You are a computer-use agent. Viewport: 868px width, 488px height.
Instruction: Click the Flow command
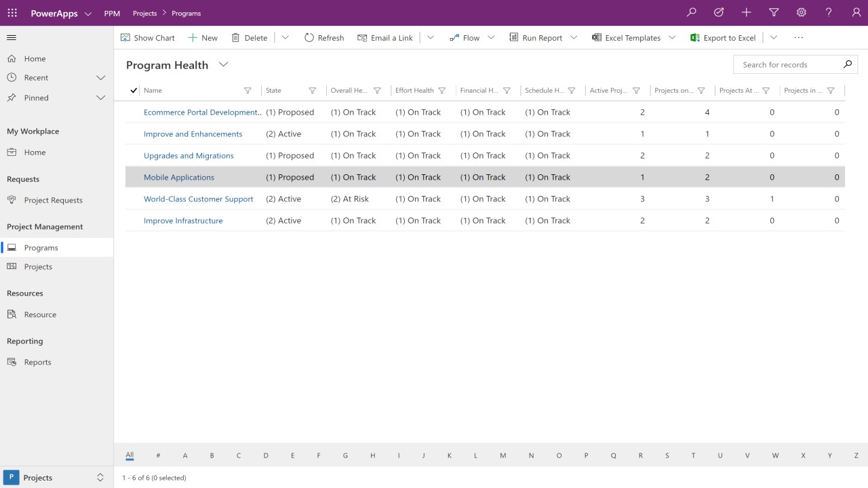(465, 38)
